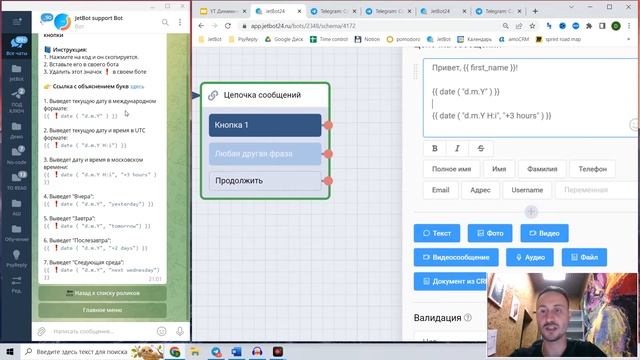The image size is (640, 360).
Task: Insert the Имя variable
Action: pos(499,169)
